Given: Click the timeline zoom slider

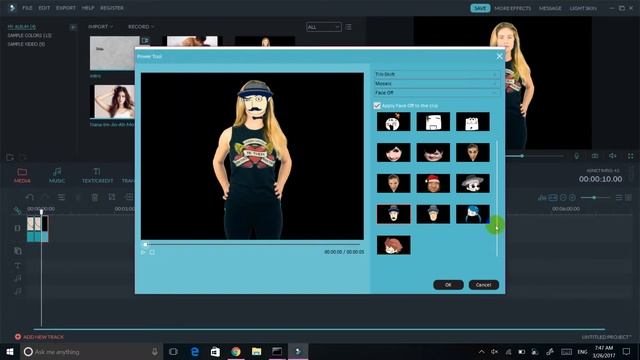Looking at the screenshot, I should [x=595, y=198].
